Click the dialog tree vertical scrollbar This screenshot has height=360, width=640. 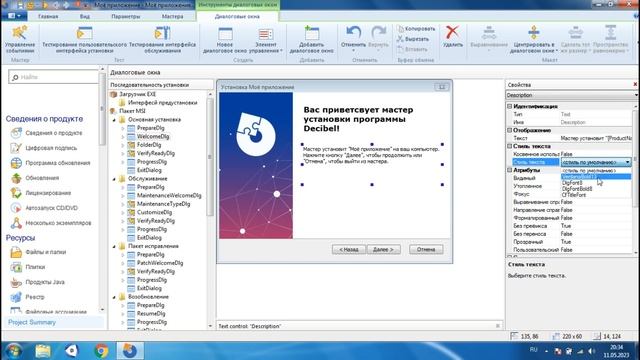point(210,157)
